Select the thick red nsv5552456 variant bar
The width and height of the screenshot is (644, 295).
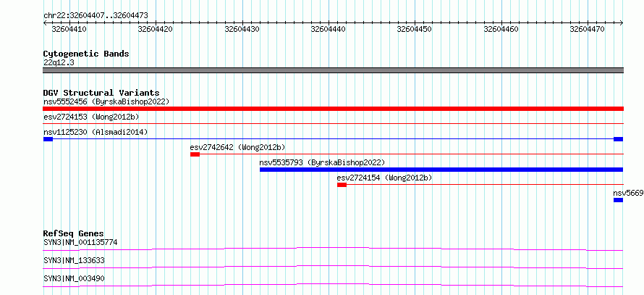333,109
